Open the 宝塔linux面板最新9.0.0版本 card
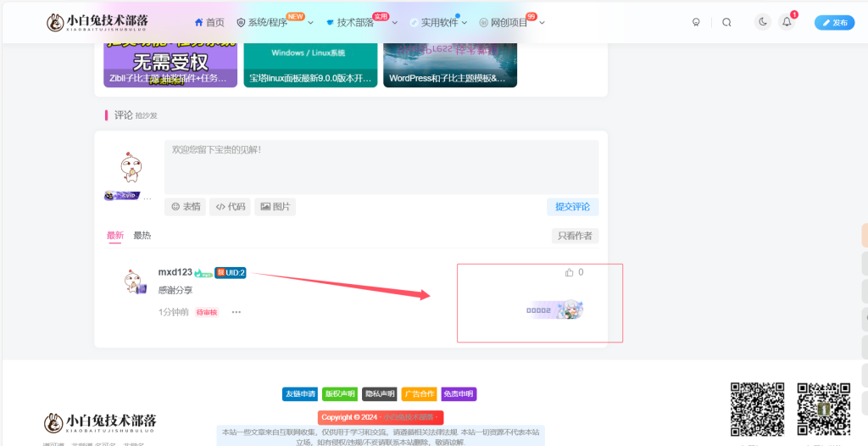This screenshot has height=446, width=868. click(310, 64)
